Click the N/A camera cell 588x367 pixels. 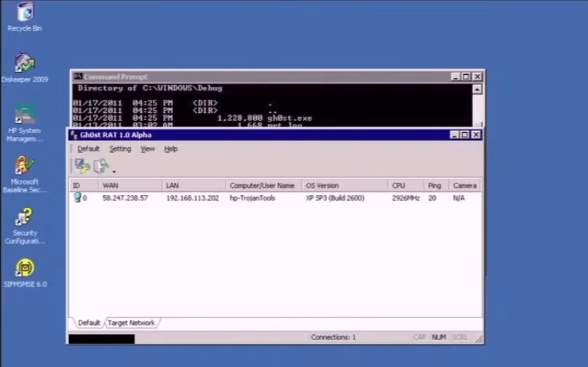459,198
